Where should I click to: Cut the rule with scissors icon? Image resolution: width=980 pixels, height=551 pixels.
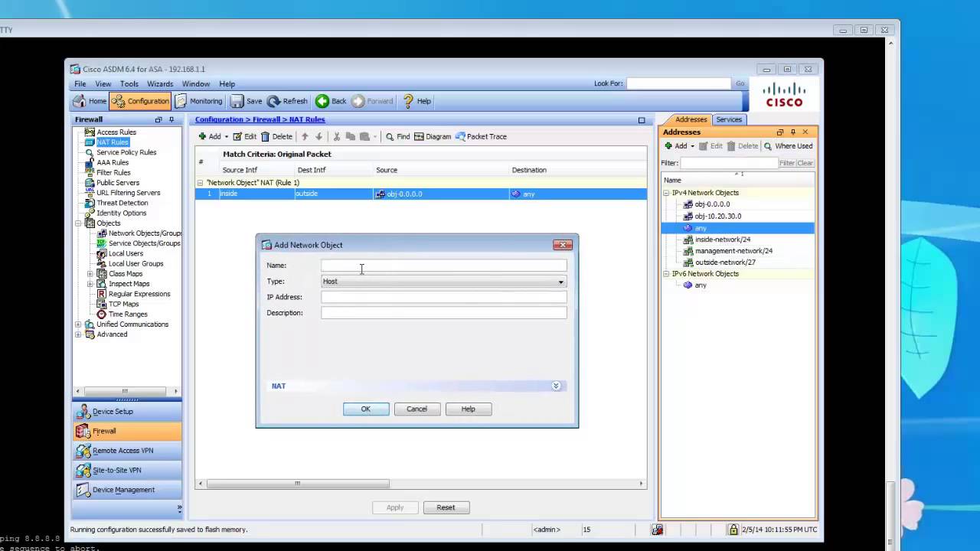point(336,136)
